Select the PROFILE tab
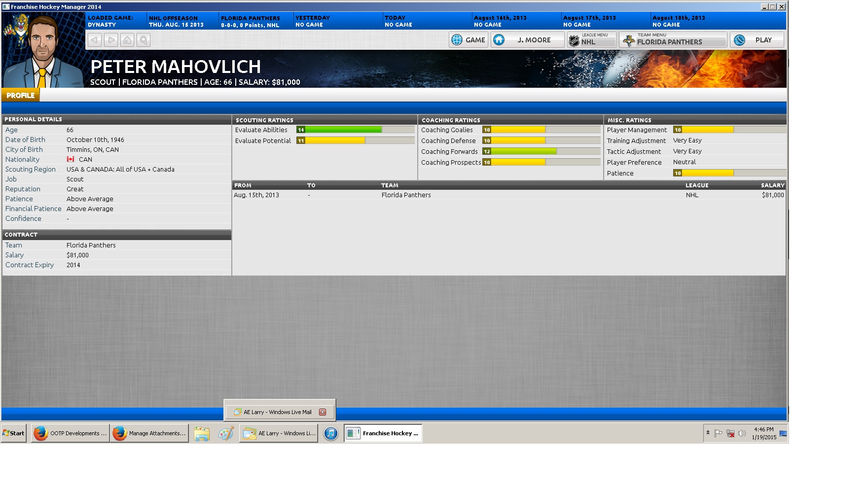Screen dimensions: 868x488 coord(21,95)
